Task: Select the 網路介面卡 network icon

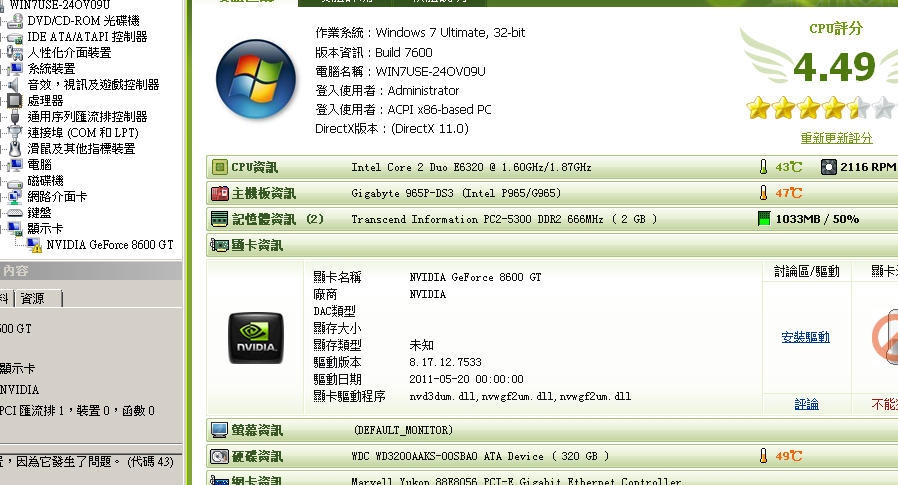Action: (15, 197)
